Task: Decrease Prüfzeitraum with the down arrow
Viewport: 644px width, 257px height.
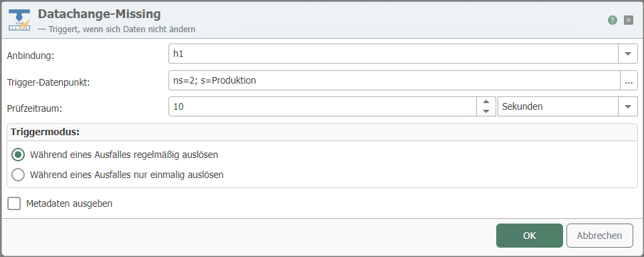Action: (486, 112)
